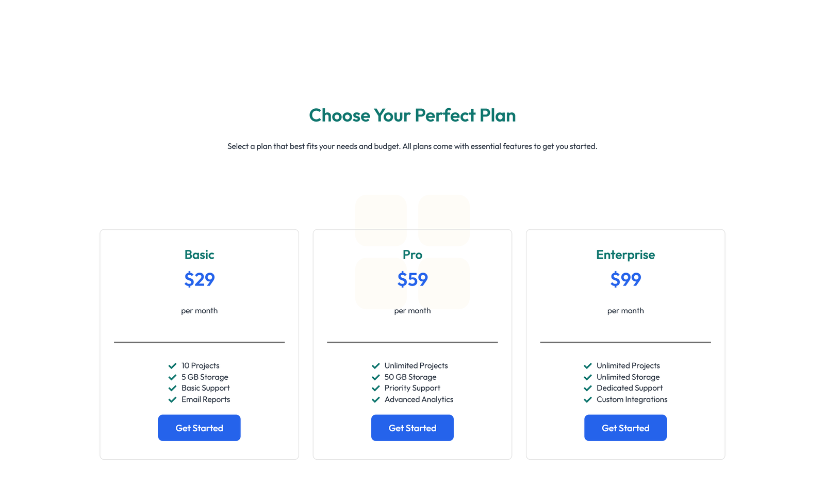Select the Basic plan heading

[199, 254]
